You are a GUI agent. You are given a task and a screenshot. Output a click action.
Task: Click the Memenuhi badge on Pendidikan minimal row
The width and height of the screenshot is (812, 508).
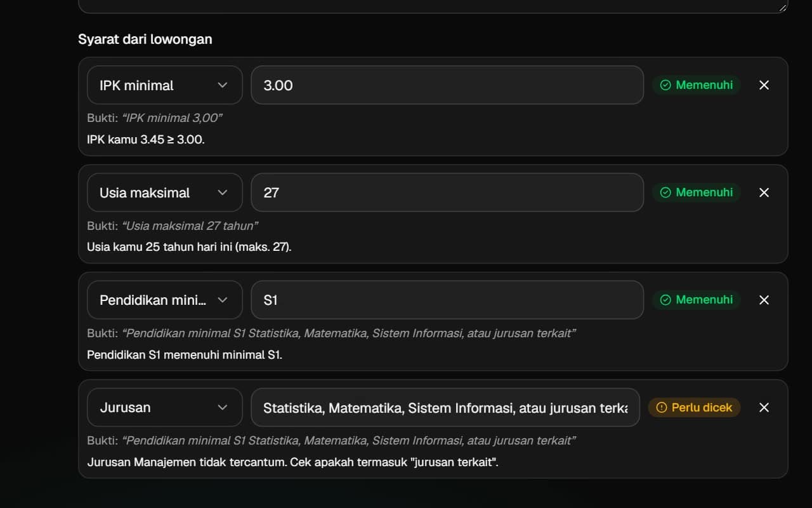click(697, 300)
